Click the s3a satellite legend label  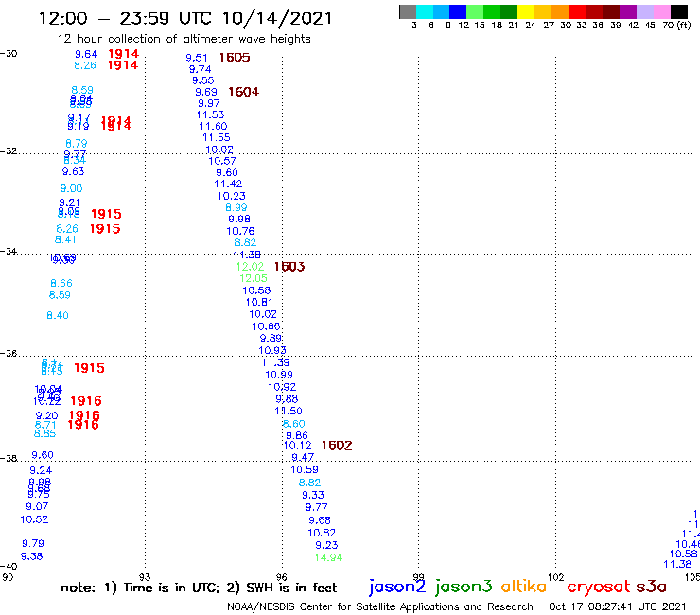click(x=651, y=586)
